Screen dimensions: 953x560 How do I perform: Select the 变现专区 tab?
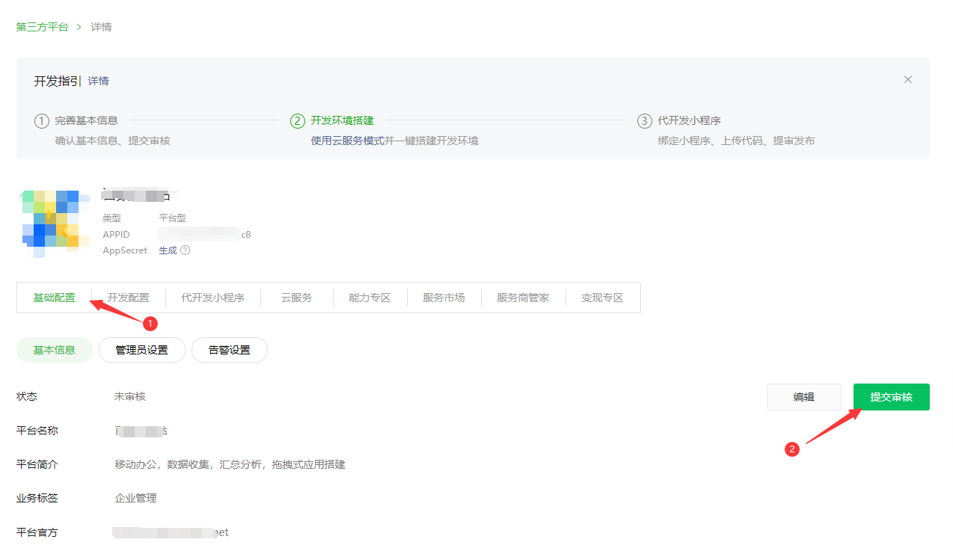click(x=602, y=298)
